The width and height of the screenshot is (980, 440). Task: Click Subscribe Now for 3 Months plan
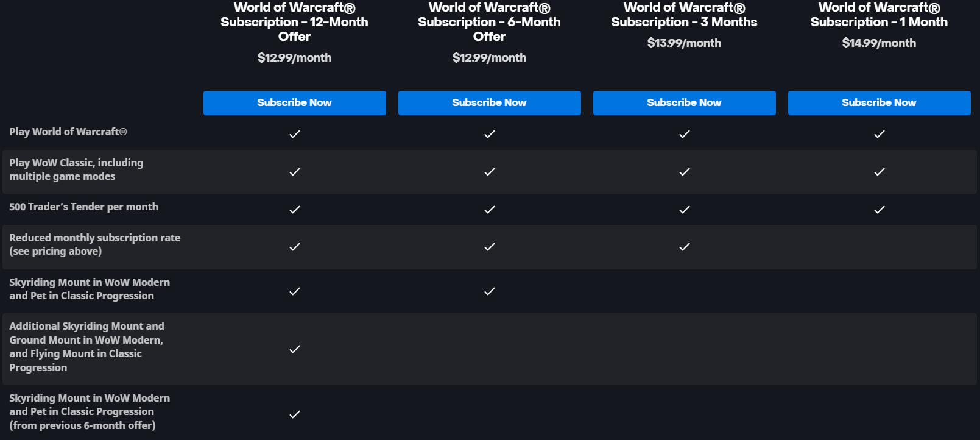[684, 103]
